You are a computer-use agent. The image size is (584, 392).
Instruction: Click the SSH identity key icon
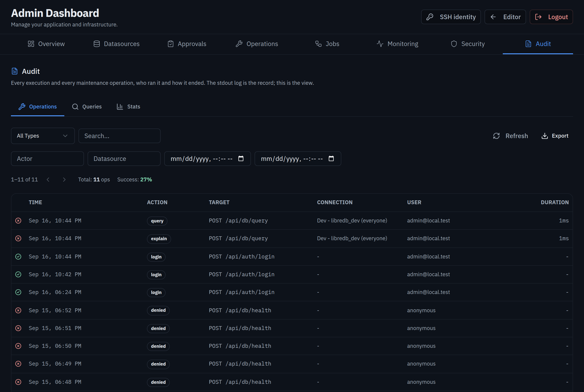tap(430, 17)
